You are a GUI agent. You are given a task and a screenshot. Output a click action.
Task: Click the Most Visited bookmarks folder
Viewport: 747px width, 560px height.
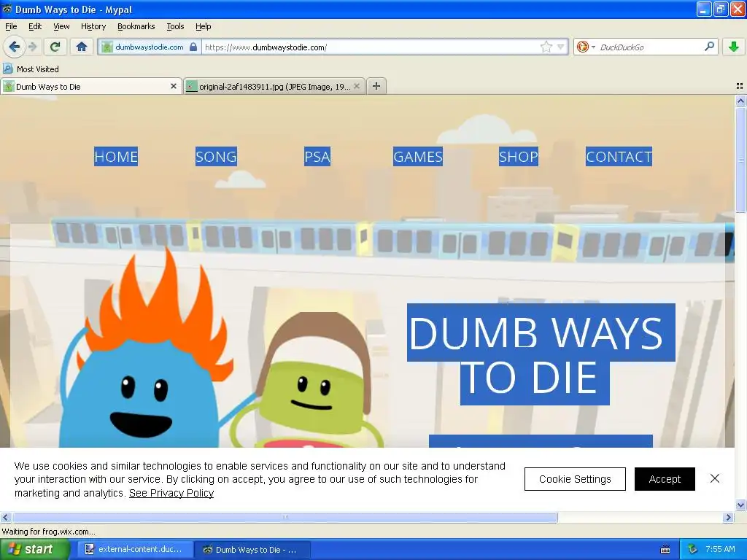(x=31, y=69)
